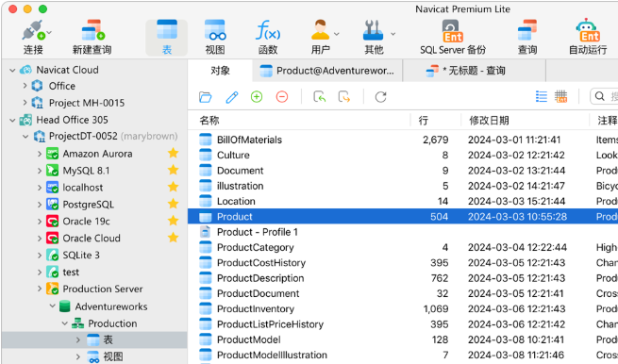Click the import wizard icon
The width and height of the screenshot is (618, 364).
click(320, 97)
